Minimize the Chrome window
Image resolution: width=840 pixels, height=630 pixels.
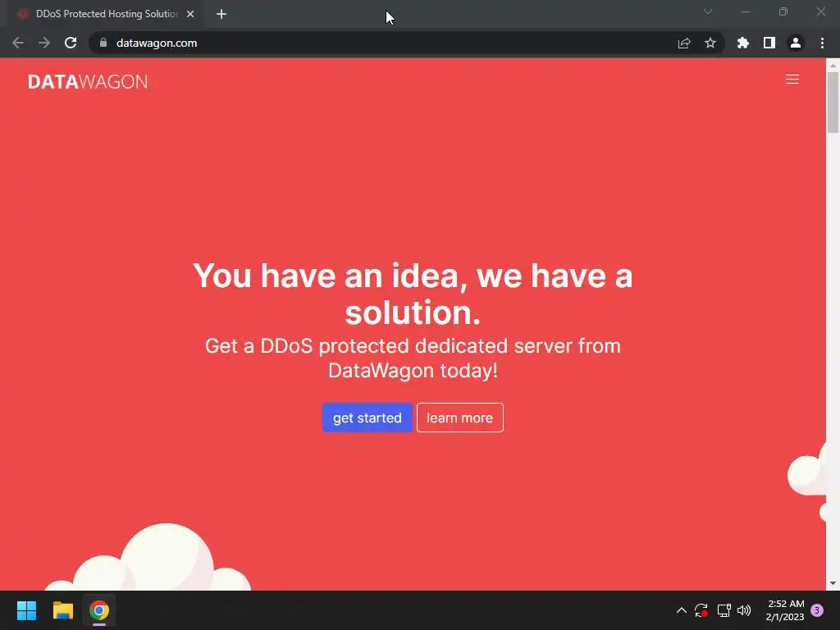745,11
